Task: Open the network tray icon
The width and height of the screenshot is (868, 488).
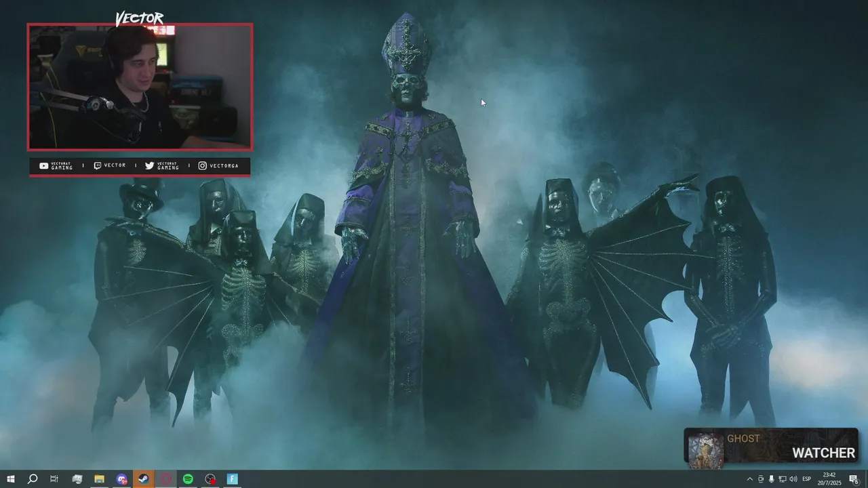Action: coord(783,479)
